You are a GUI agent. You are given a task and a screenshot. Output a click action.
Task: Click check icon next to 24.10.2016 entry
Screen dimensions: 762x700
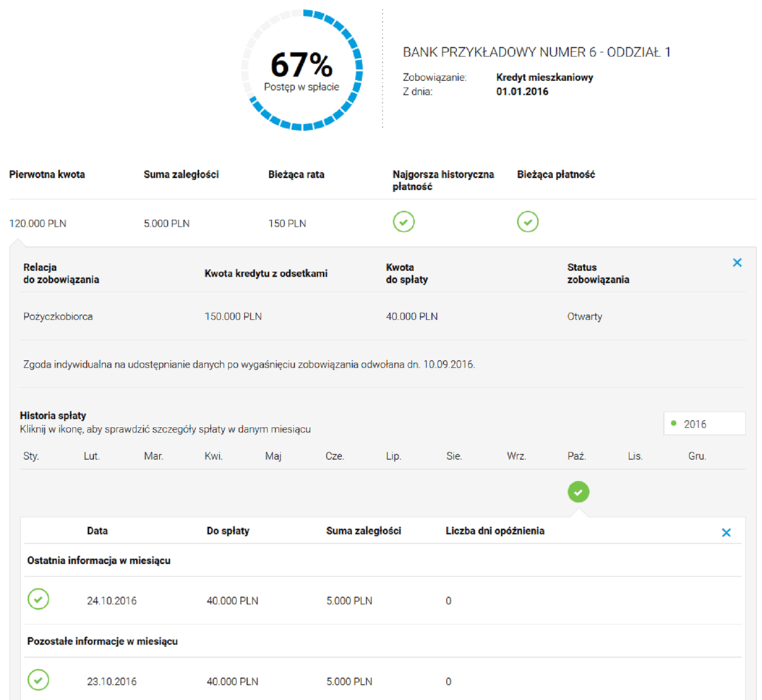(38, 600)
